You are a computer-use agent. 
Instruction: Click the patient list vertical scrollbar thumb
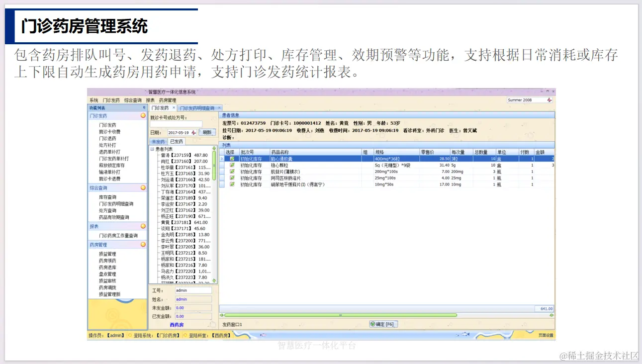tap(214, 165)
